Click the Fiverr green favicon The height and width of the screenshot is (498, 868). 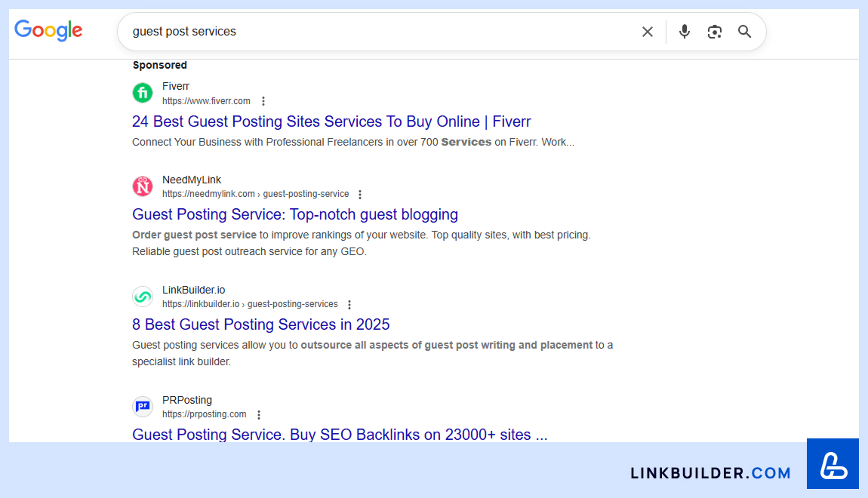click(143, 92)
